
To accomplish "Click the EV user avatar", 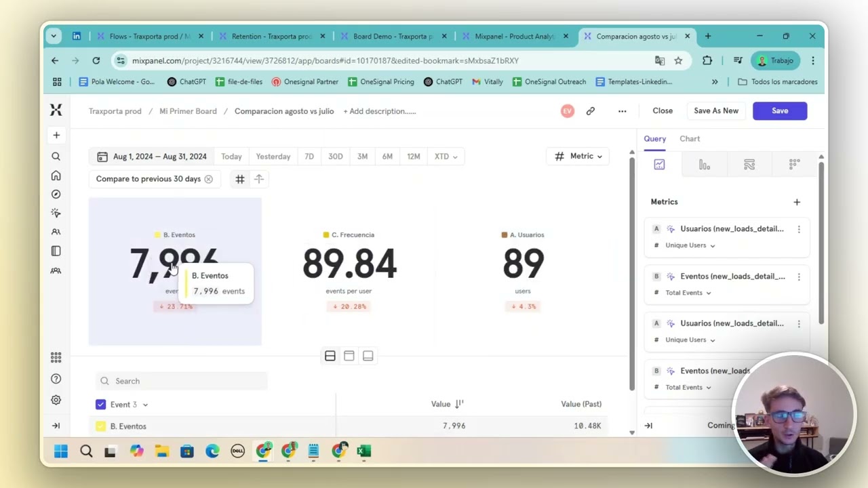I will pos(567,111).
